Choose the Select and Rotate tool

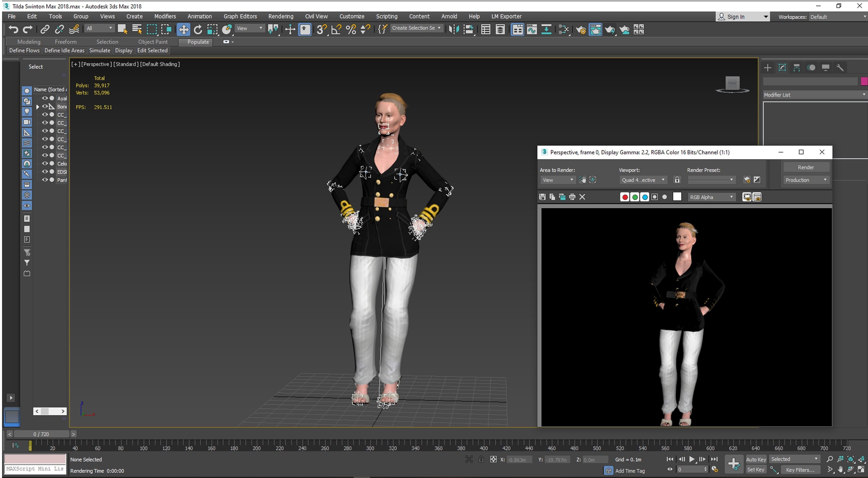click(198, 29)
